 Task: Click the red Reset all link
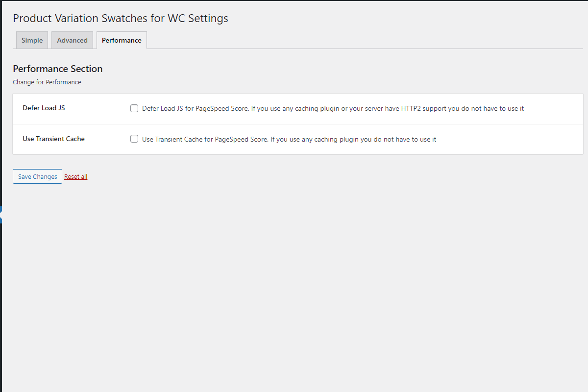click(x=76, y=176)
